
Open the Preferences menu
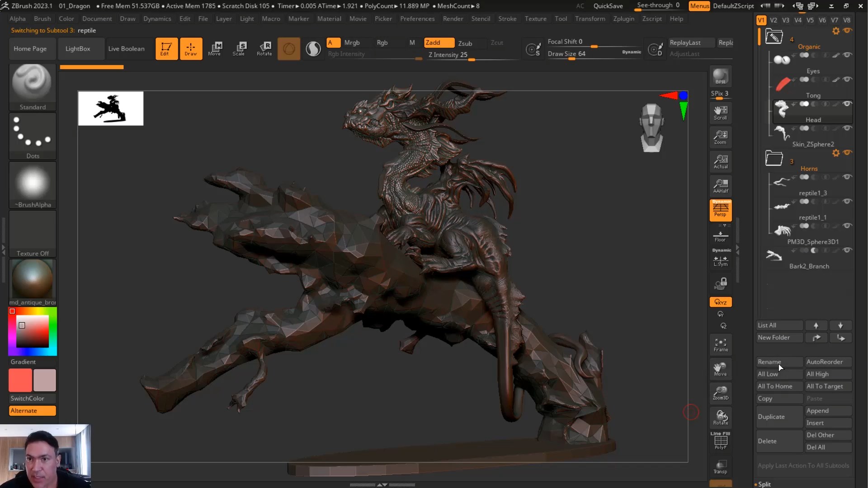tap(417, 19)
